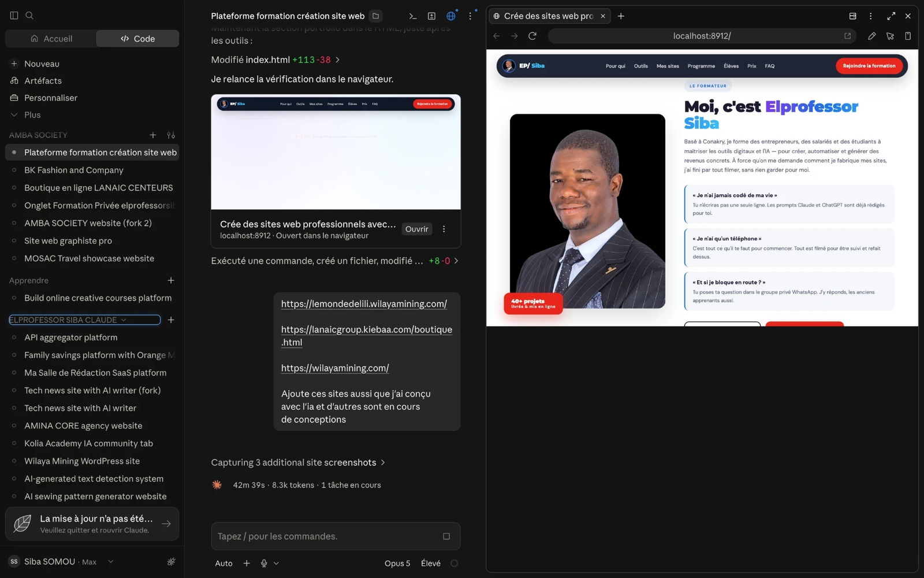Open the Auto mode selector
The width and height of the screenshot is (924, 578).
(x=223, y=564)
